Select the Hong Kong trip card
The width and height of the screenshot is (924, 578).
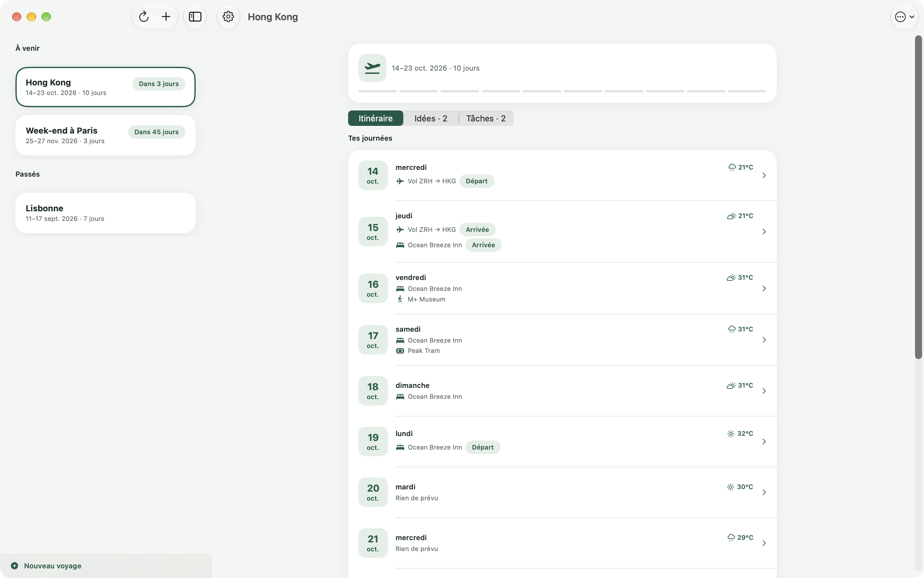105,87
